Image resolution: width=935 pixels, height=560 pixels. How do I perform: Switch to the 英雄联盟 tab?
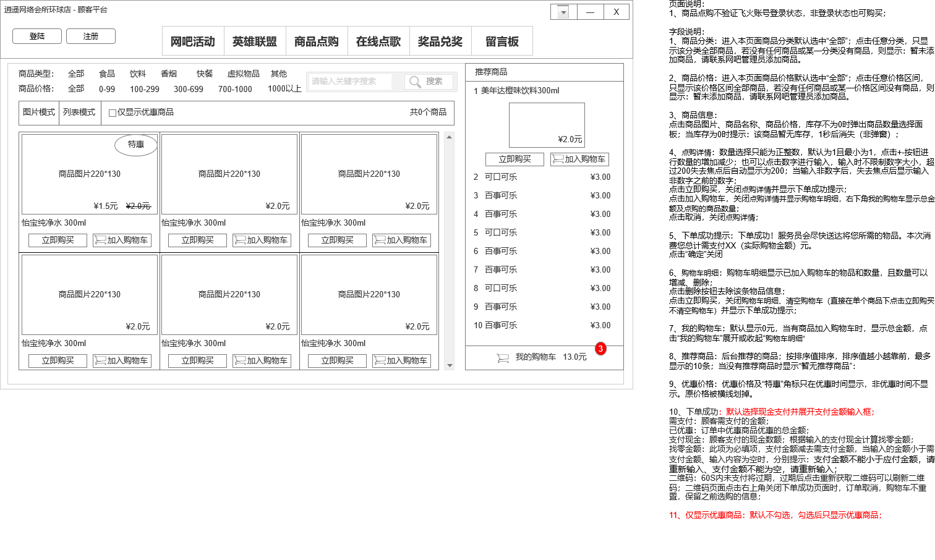[x=255, y=41]
